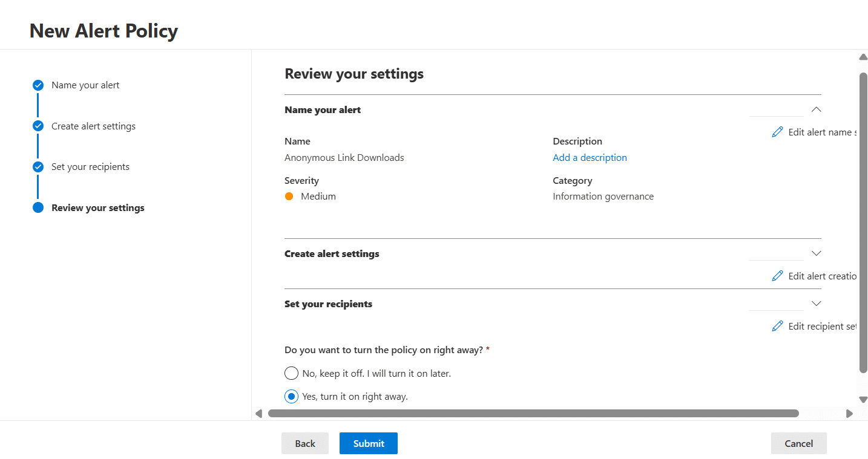Image resolution: width=868 pixels, height=459 pixels.
Task: Click the Edit alert creation link text
Action: coord(823,276)
